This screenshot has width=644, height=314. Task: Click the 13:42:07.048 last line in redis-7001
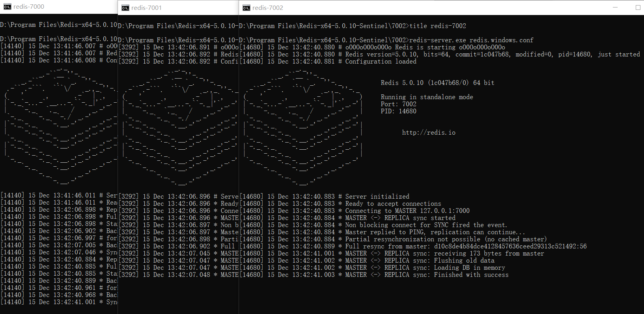pos(178,275)
